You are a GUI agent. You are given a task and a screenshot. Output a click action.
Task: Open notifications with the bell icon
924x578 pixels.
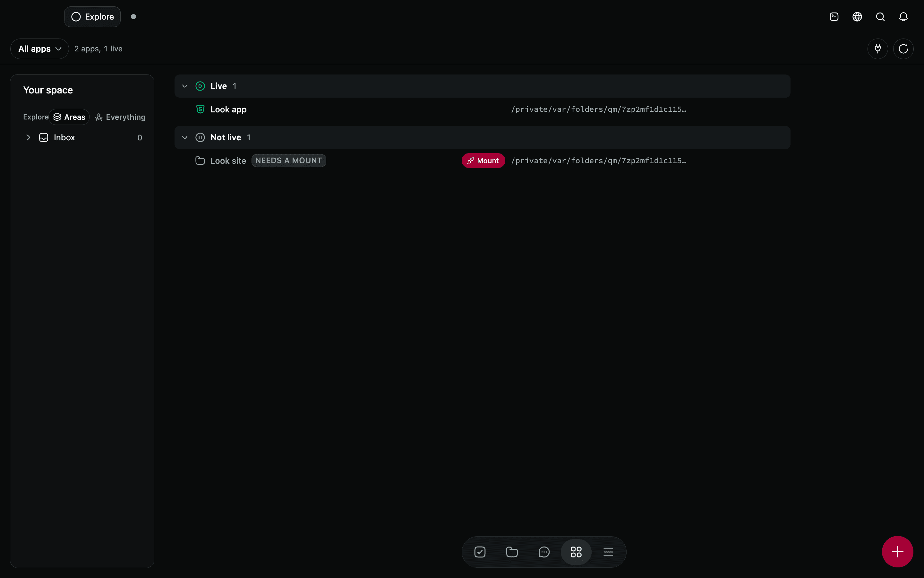pyautogui.click(x=903, y=17)
